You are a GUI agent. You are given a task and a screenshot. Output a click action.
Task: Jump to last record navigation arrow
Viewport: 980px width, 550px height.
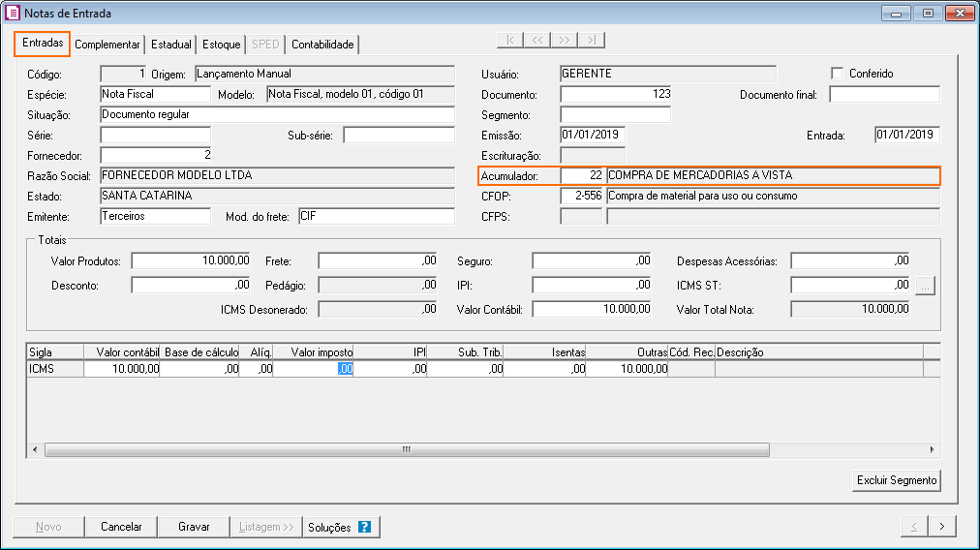click(592, 40)
